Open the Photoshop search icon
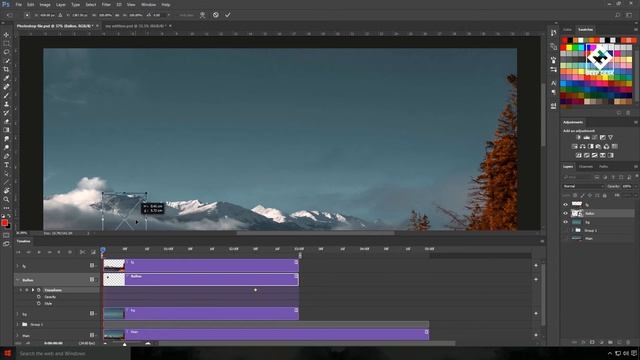Screen dimensions: 640x360 click(618, 15)
